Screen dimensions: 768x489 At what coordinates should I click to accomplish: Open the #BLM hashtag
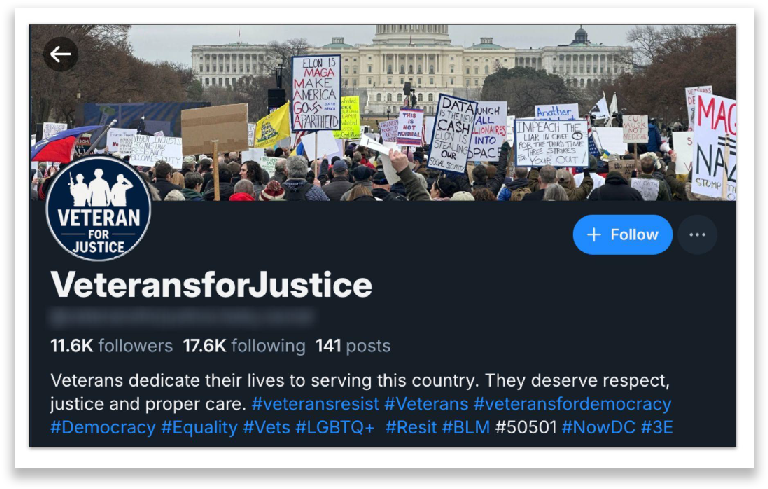click(x=466, y=427)
